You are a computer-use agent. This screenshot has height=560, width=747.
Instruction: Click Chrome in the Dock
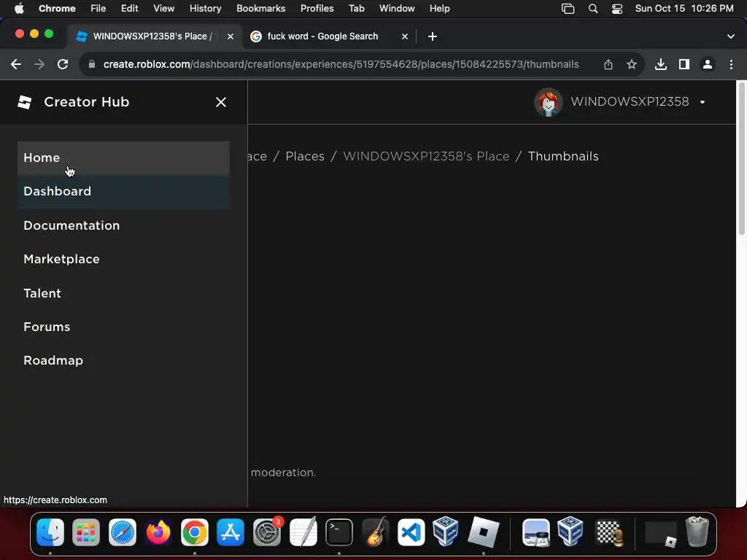tap(194, 532)
